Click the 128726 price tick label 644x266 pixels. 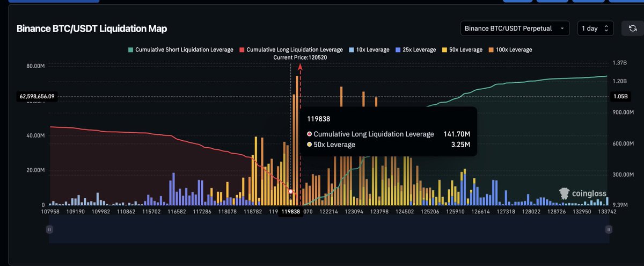(557, 212)
